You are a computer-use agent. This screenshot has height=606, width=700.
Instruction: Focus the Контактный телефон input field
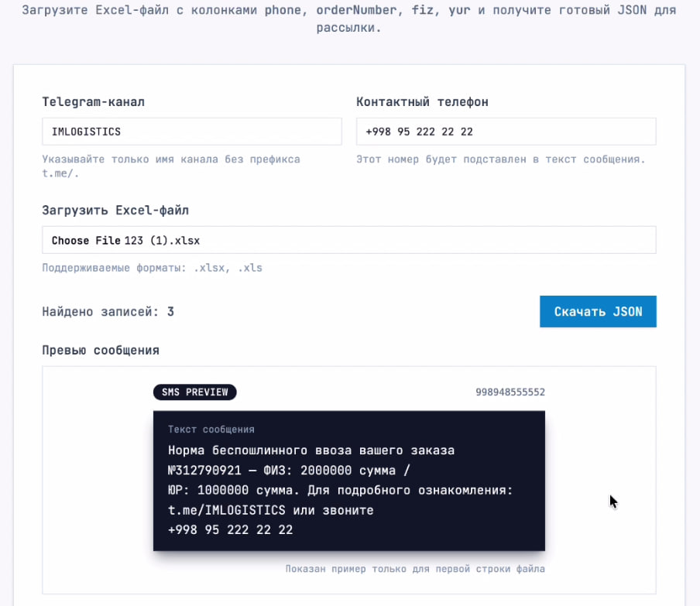click(x=506, y=132)
